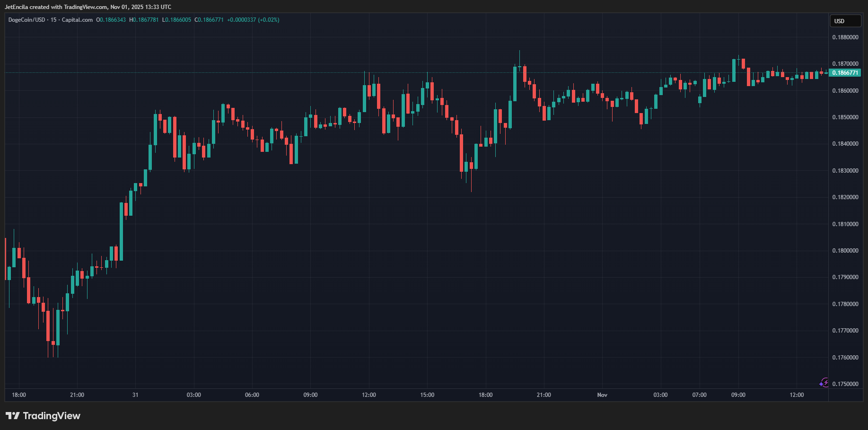Click the High value 0.1867781
This screenshot has height=430, width=868.
[145, 20]
